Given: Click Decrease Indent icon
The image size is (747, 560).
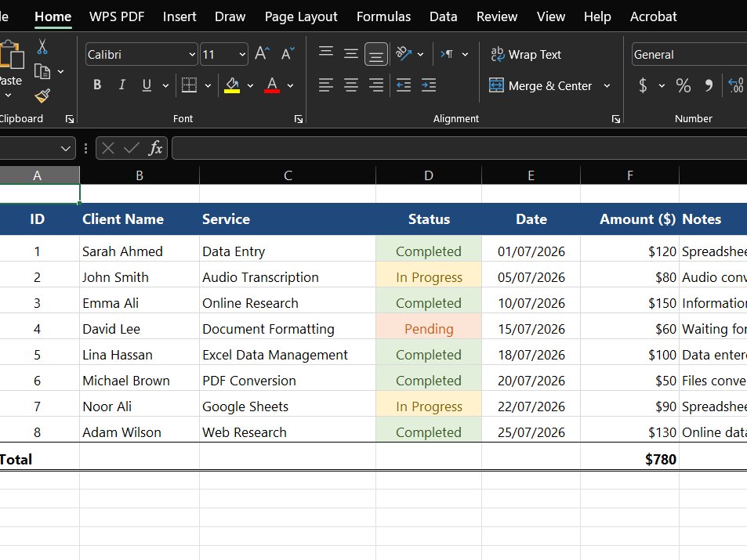Looking at the screenshot, I should (x=404, y=85).
